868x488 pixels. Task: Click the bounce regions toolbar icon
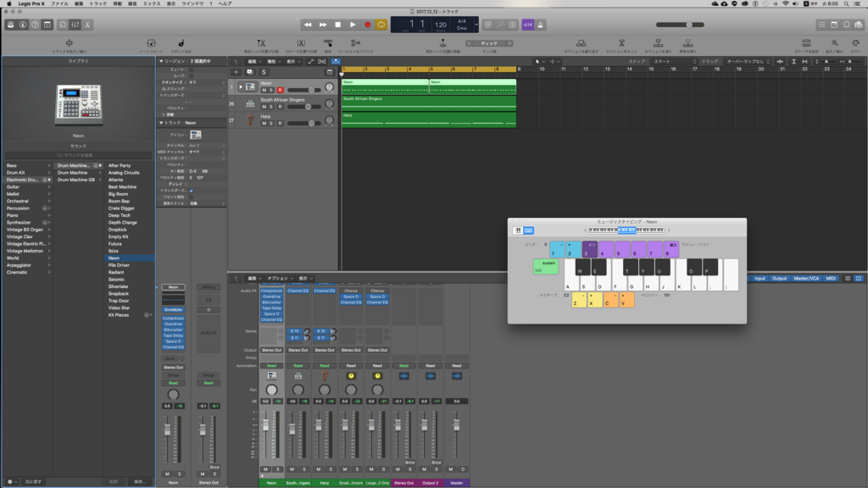click(355, 43)
